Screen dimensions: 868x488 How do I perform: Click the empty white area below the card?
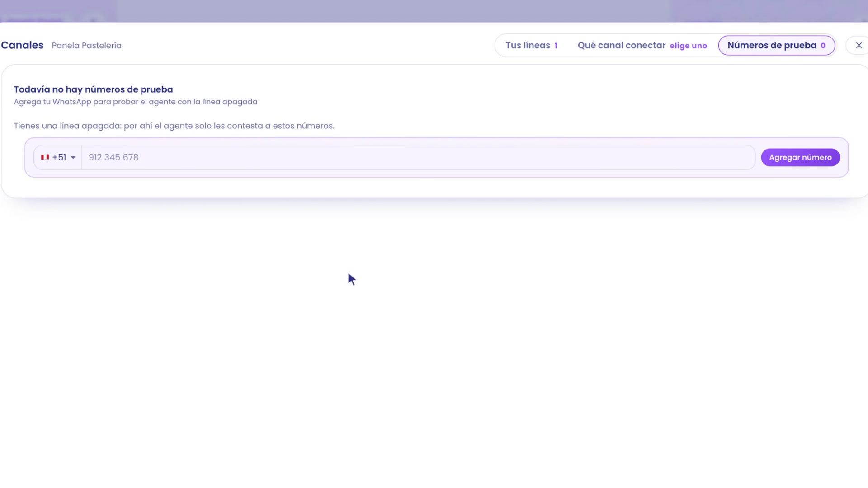click(434, 343)
